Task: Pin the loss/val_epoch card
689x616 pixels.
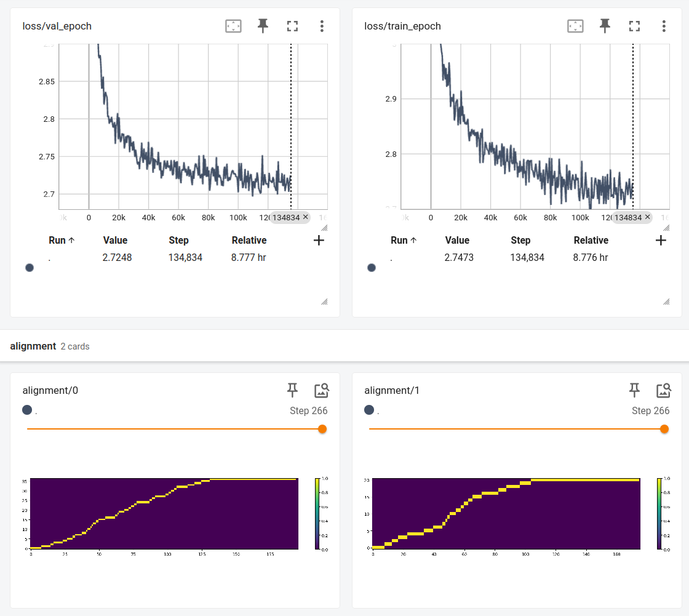Action: click(263, 26)
